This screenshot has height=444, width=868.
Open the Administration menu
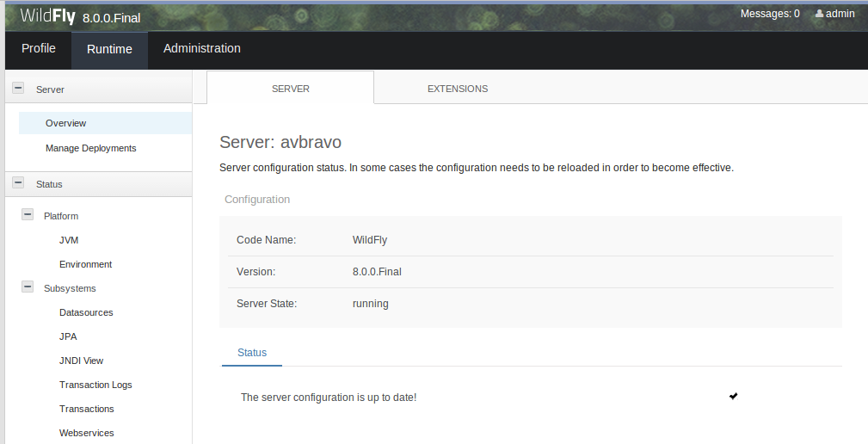point(202,49)
